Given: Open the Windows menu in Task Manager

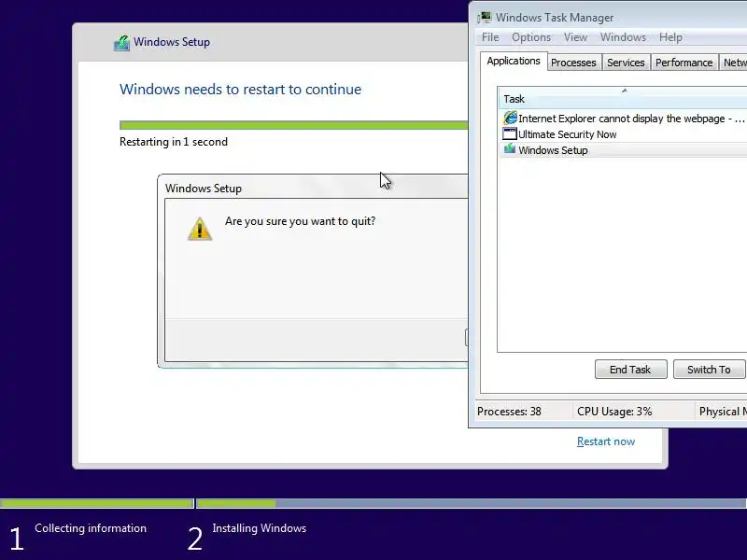Looking at the screenshot, I should (x=623, y=37).
